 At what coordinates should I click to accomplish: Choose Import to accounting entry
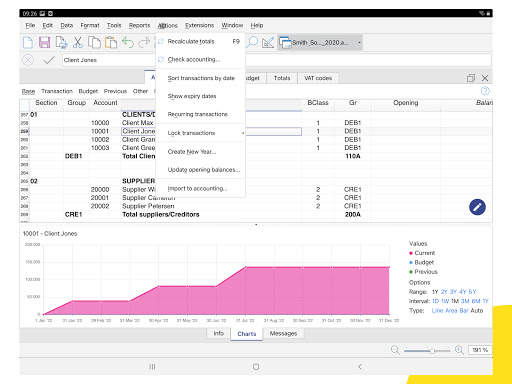(x=200, y=188)
